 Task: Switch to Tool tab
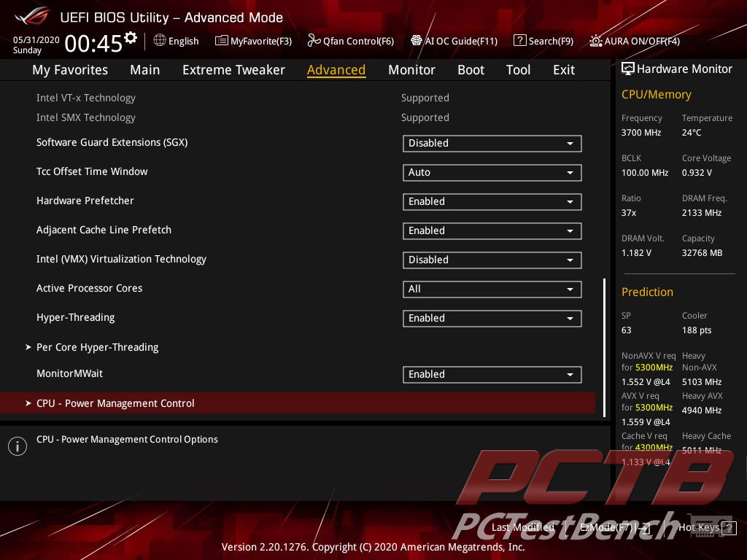(519, 70)
